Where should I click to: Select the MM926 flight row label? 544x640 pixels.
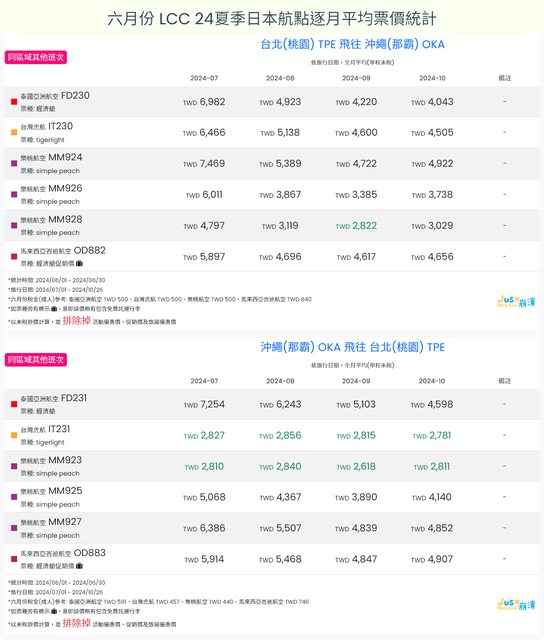point(51,194)
